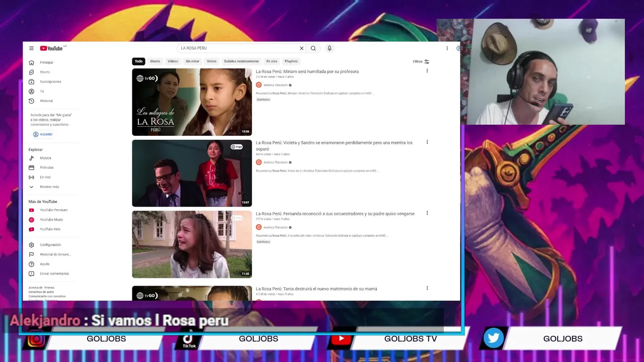Click the YouTube icon beside GOLJOBS TV
The width and height of the screenshot is (644, 362).
tap(341, 338)
